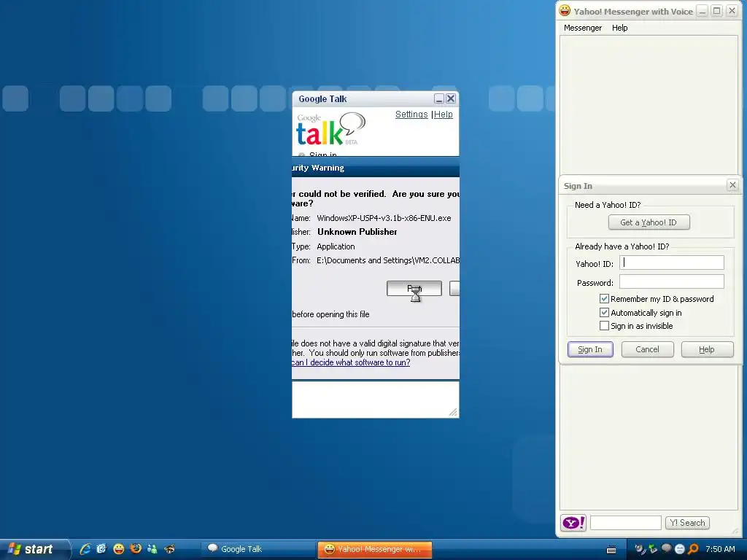
Task: Click the 'Unknown Publisher' text
Action: point(357,232)
